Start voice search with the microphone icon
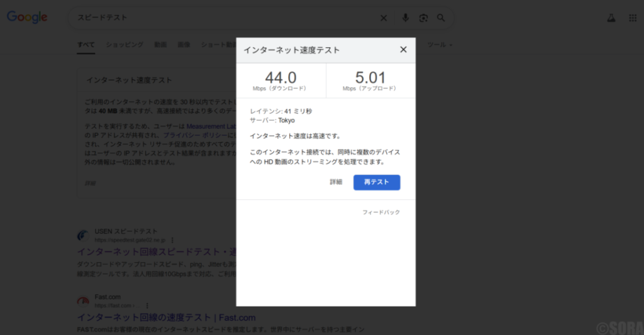Image resolution: width=644 pixels, height=335 pixels. (x=406, y=18)
